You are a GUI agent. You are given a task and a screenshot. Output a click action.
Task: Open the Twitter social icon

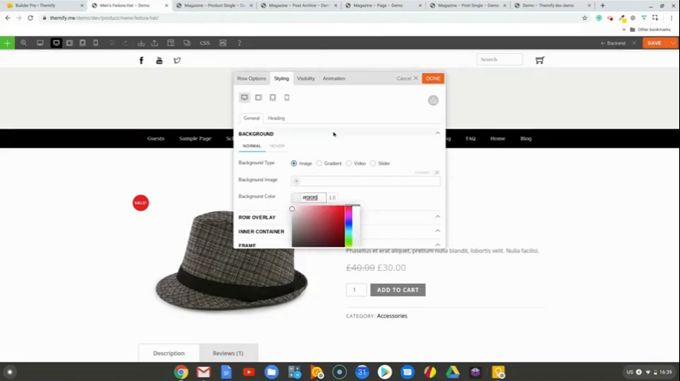[x=177, y=60]
